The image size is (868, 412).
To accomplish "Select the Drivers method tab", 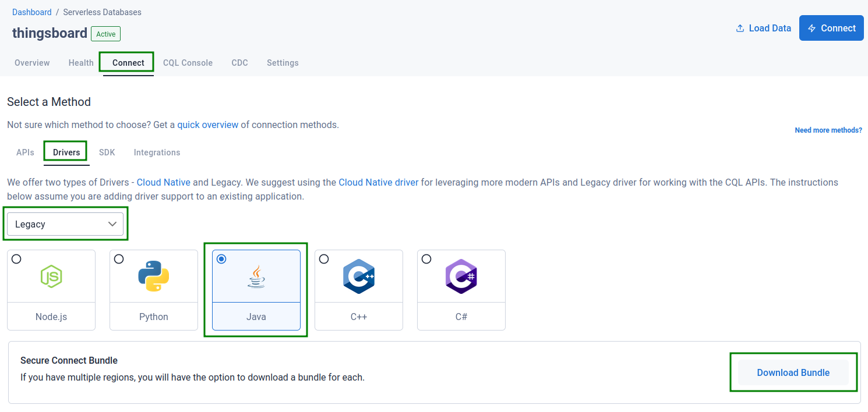I will (66, 152).
